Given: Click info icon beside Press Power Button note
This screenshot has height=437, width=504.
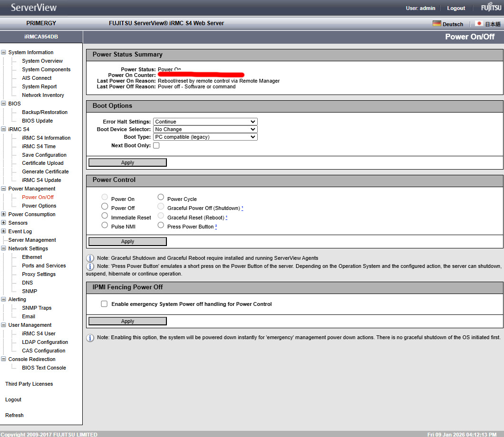Looking at the screenshot, I should click(90, 266).
